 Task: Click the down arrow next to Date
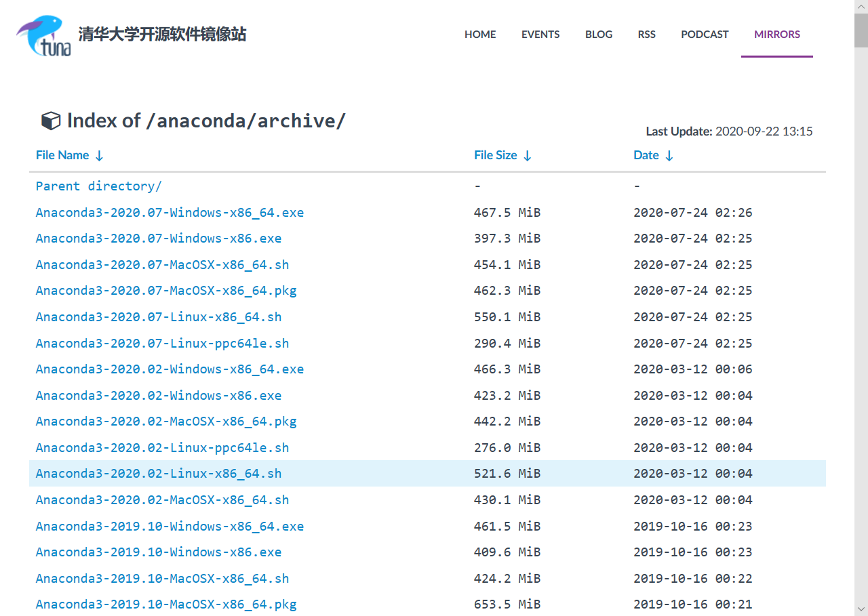(x=670, y=155)
